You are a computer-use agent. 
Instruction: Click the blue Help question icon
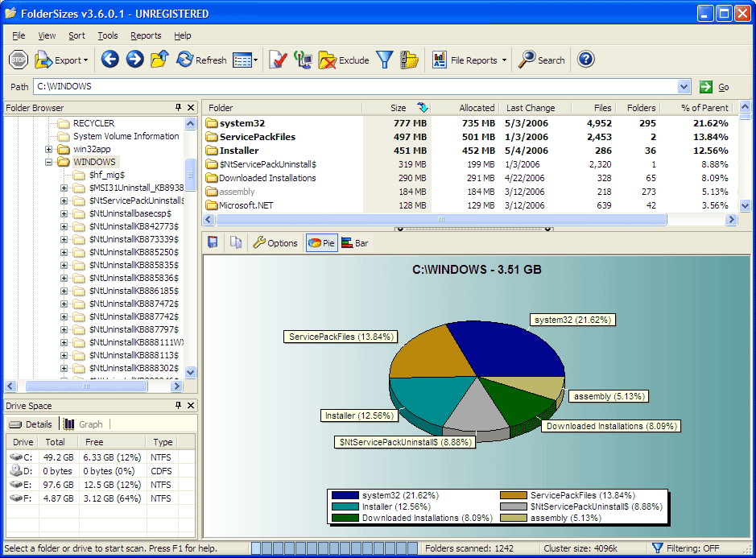586,60
